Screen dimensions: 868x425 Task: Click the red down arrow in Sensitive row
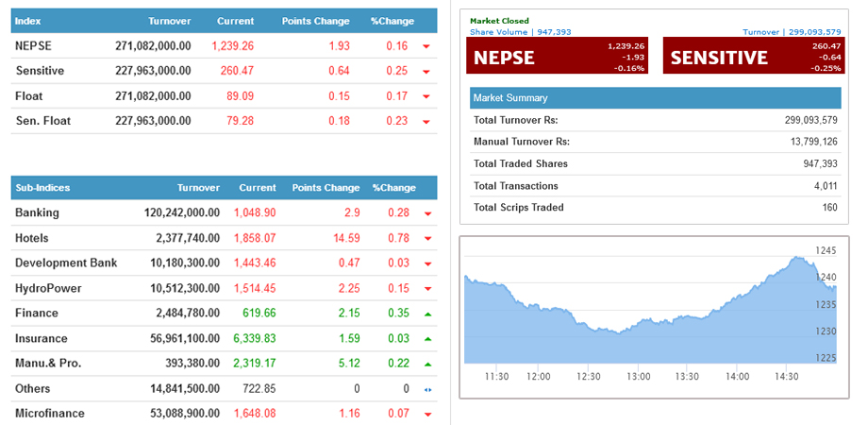pos(426,72)
